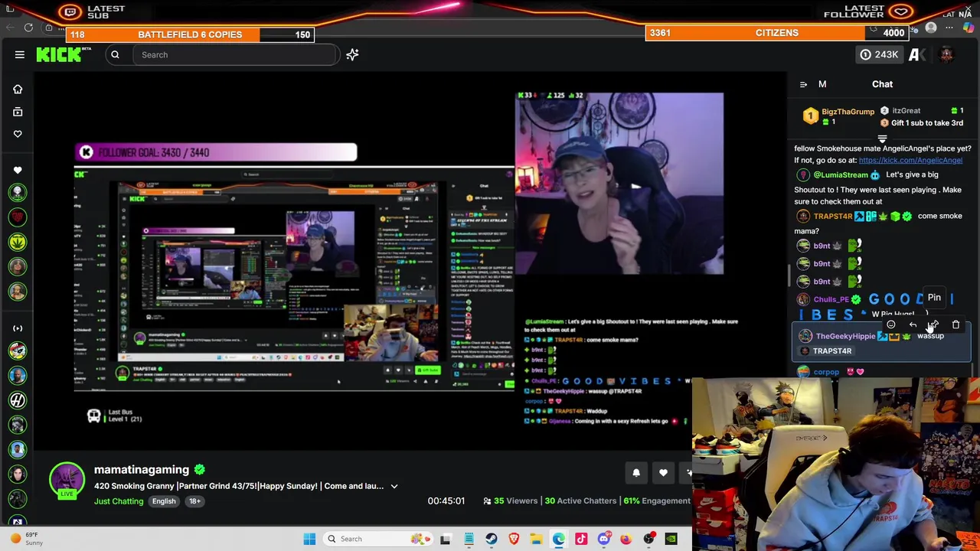
Task: Go to Home in the sidebar
Action: click(18, 89)
